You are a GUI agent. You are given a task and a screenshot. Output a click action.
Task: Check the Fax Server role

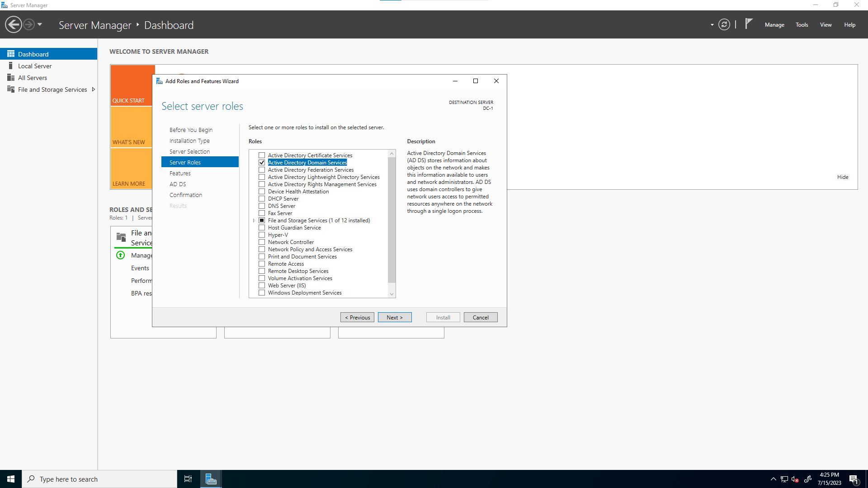pyautogui.click(x=262, y=213)
